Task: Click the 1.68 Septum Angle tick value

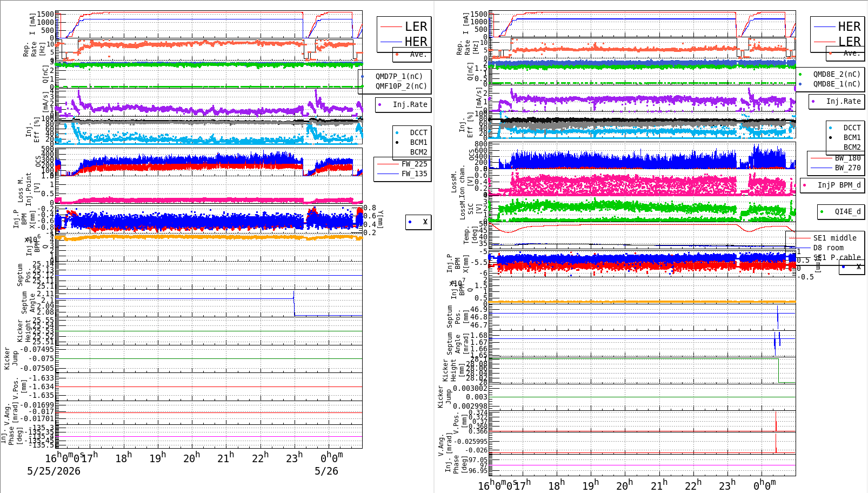Action: 479,335
